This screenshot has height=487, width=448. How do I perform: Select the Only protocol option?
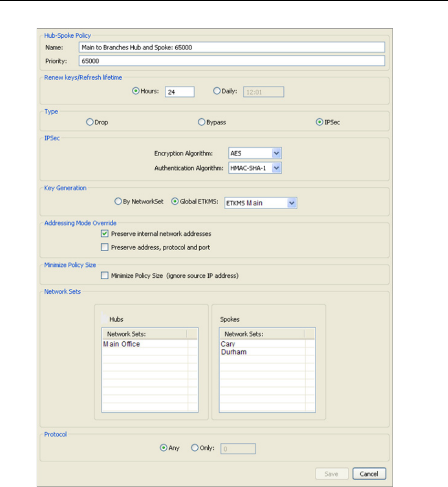click(194, 448)
